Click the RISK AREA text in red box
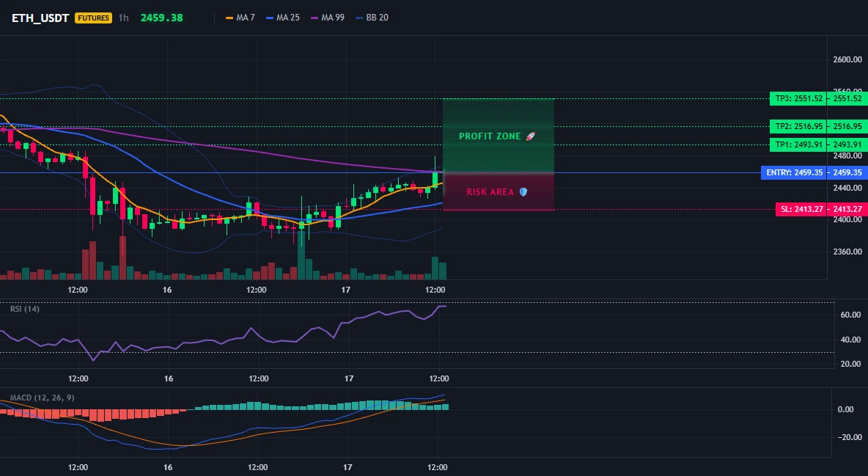The height and width of the screenshot is (476, 868). click(490, 191)
